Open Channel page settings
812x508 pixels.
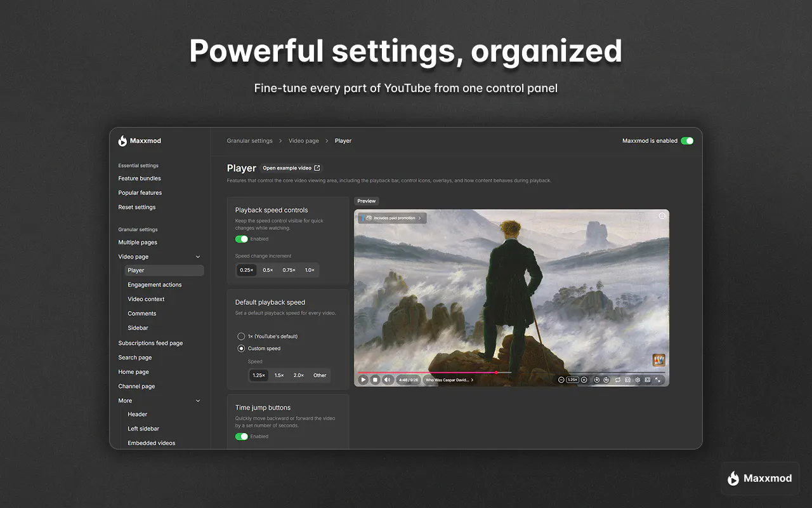[136, 387]
